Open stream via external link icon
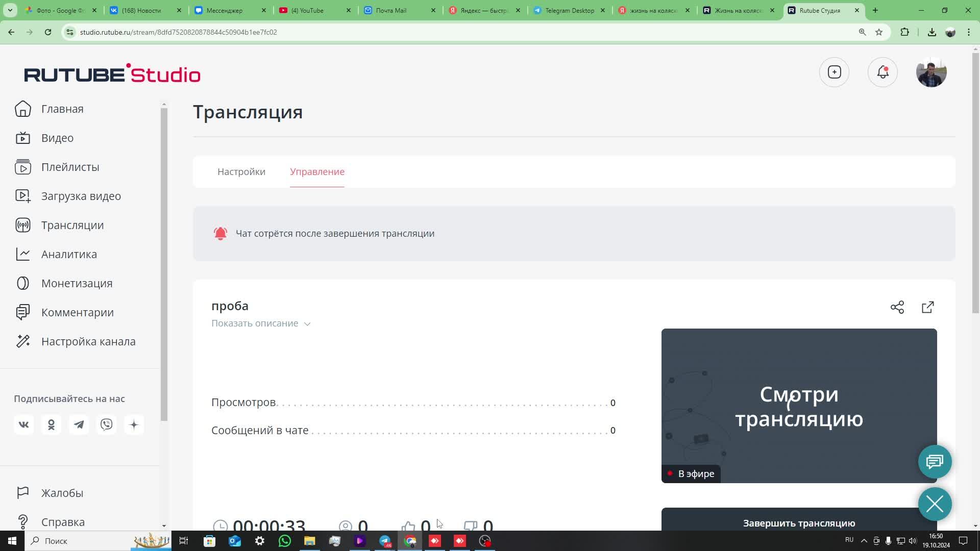The image size is (980, 551). pyautogui.click(x=928, y=307)
